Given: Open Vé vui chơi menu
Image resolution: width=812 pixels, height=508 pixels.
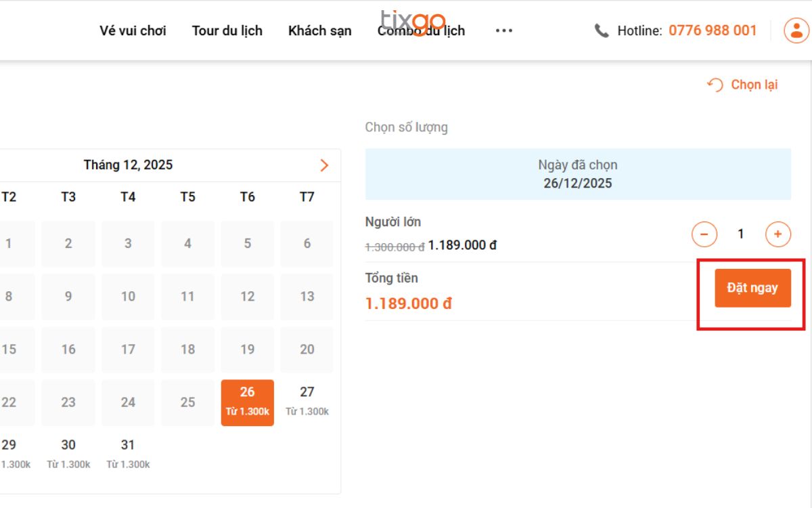Looking at the screenshot, I should [133, 30].
